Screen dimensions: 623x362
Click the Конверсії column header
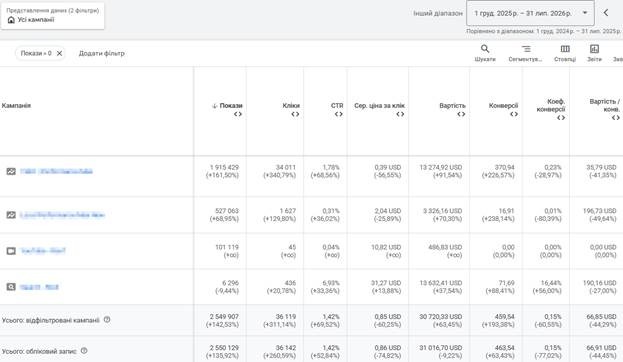pos(503,105)
